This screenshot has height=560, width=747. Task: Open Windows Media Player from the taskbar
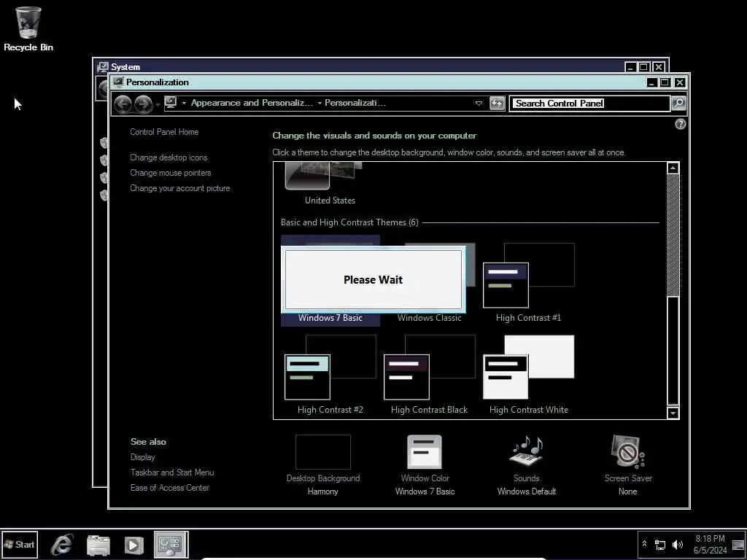click(134, 545)
